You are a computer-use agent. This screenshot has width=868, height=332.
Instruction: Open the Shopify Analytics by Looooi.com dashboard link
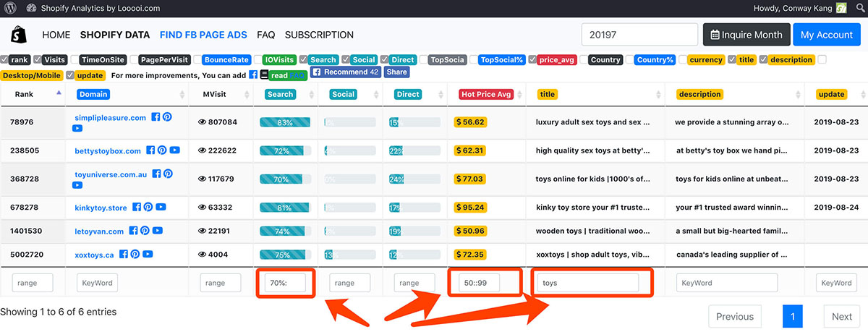pyautogui.click(x=93, y=9)
